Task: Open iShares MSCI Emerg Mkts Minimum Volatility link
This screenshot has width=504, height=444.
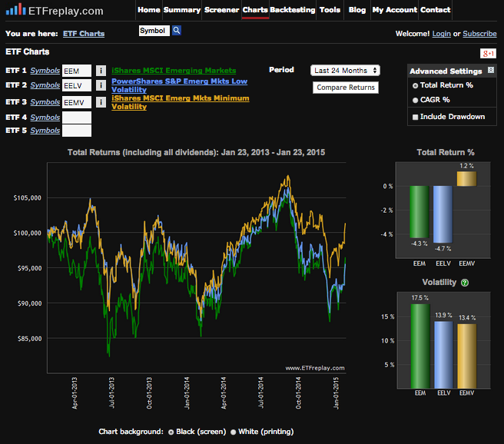Action: (x=181, y=102)
